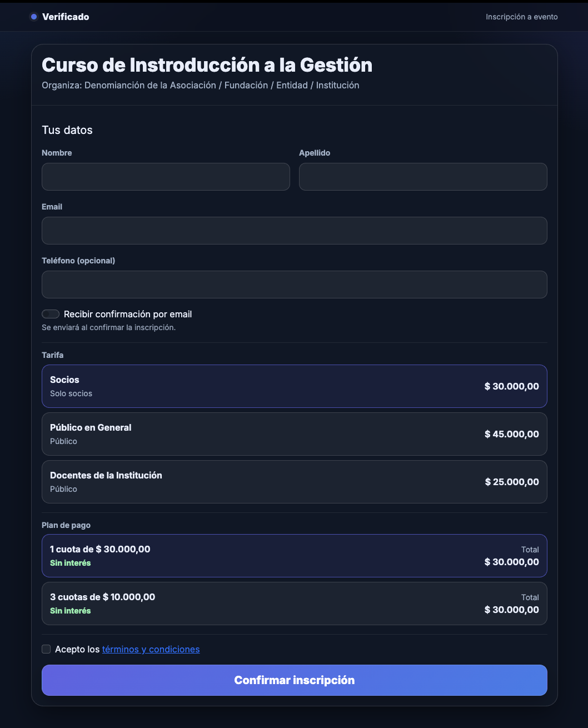Open the términos y condiciones link
The width and height of the screenshot is (588, 728).
pos(151,649)
